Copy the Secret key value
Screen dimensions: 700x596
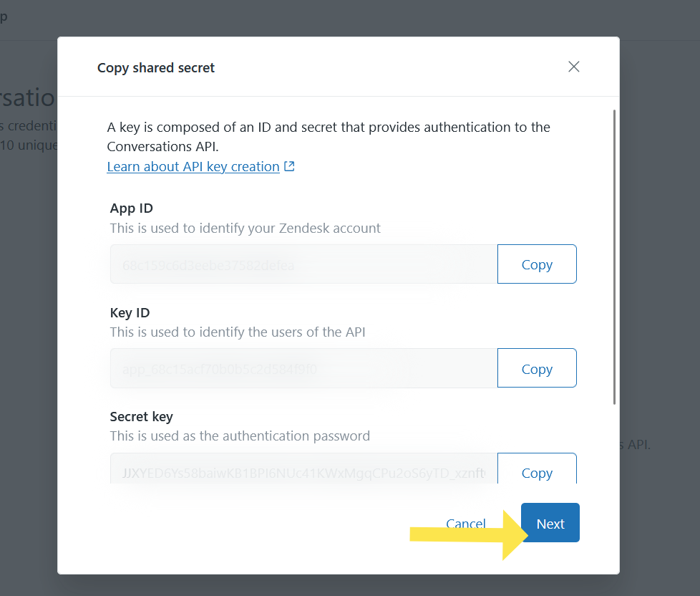click(x=537, y=471)
